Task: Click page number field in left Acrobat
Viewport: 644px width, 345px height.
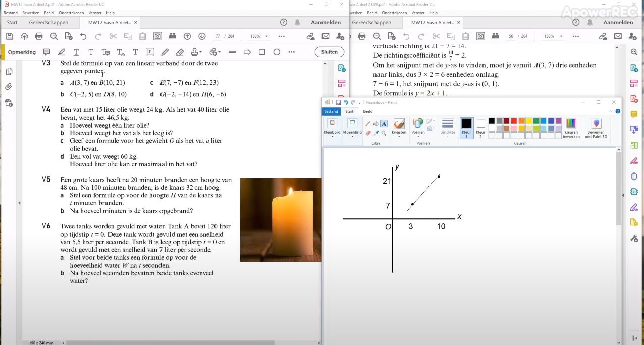Action: coord(218,36)
